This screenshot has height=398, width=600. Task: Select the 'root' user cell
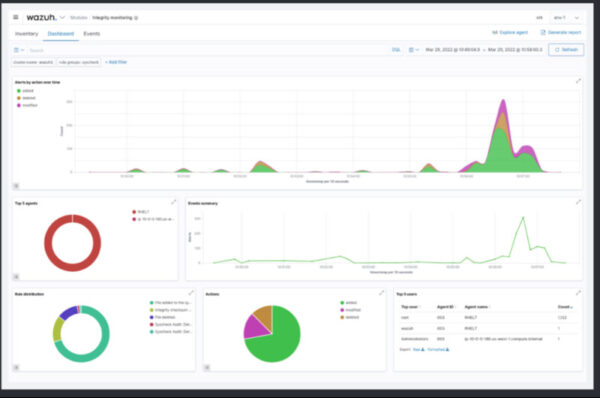(405, 318)
